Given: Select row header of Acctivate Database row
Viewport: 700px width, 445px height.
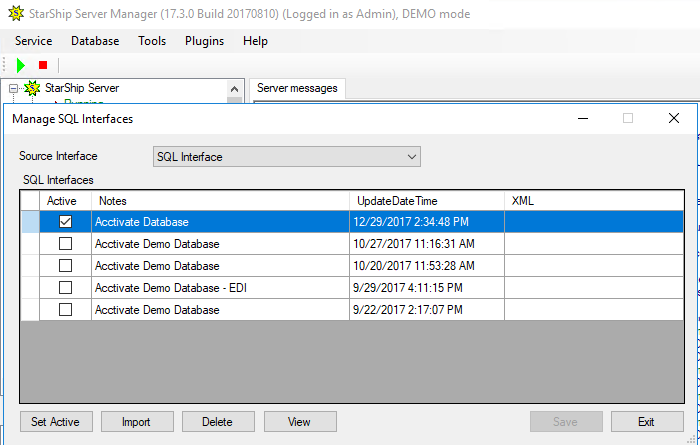Looking at the screenshot, I should tap(30, 222).
